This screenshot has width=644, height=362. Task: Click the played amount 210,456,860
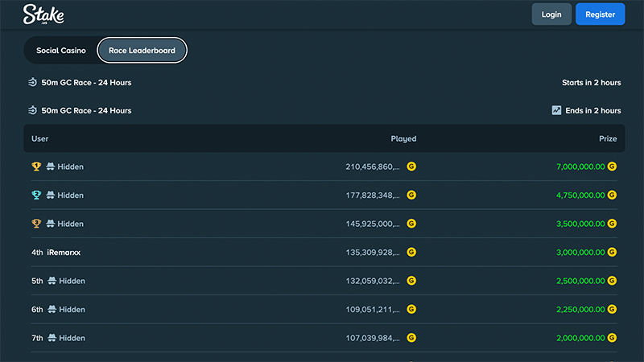tap(373, 167)
